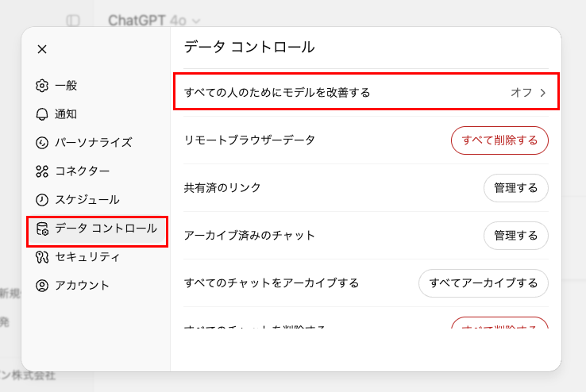Delete remote browser data with すべて削除する
This screenshot has height=392, width=586.
click(x=499, y=140)
